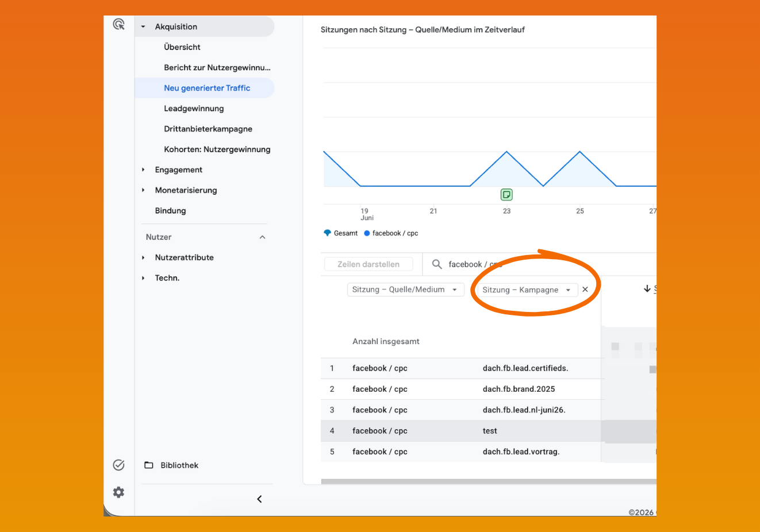Open the Advertising icon in left rail
Image resolution: width=760 pixels, height=532 pixels.
[x=119, y=24]
